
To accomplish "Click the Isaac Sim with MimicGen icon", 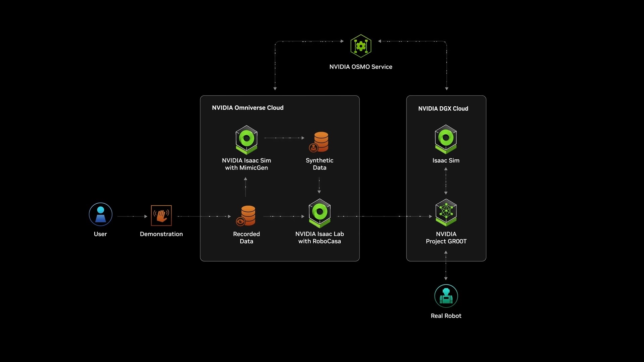I will (246, 140).
